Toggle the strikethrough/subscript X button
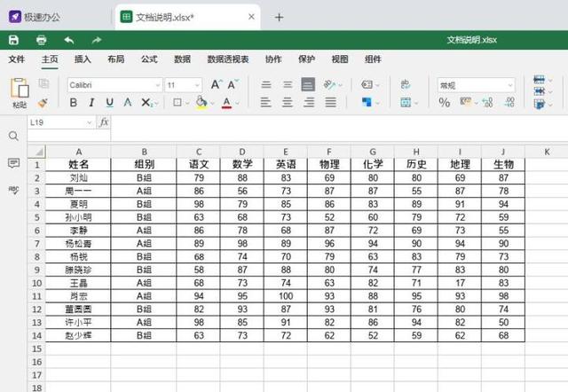This screenshot has height=392, width=568. point(146,103)
